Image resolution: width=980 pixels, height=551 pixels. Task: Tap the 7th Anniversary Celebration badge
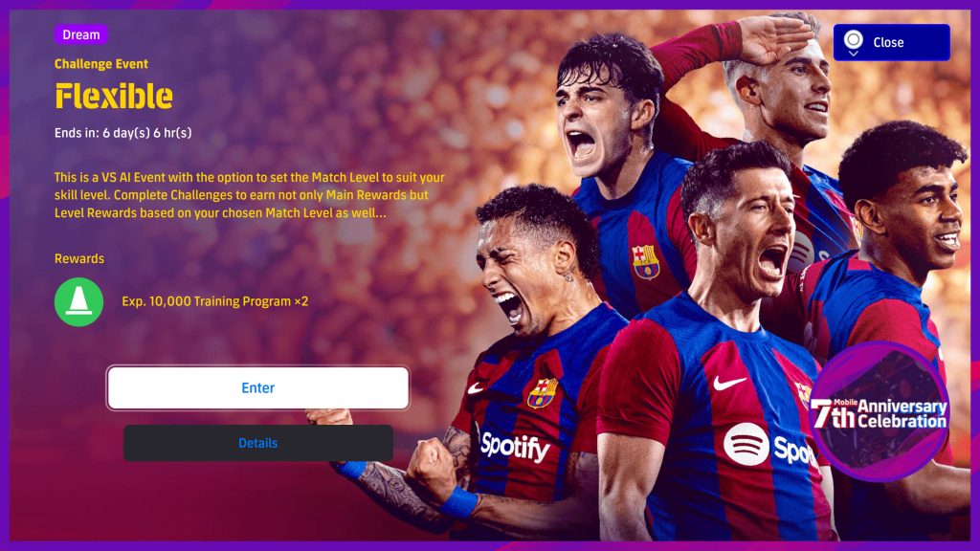880,411
